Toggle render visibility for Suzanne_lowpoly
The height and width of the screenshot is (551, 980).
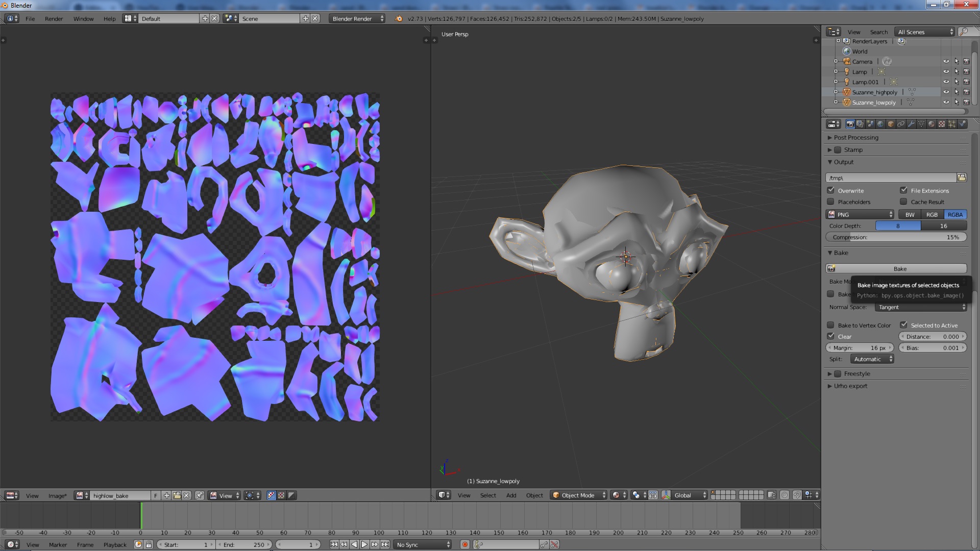point(966,103)
